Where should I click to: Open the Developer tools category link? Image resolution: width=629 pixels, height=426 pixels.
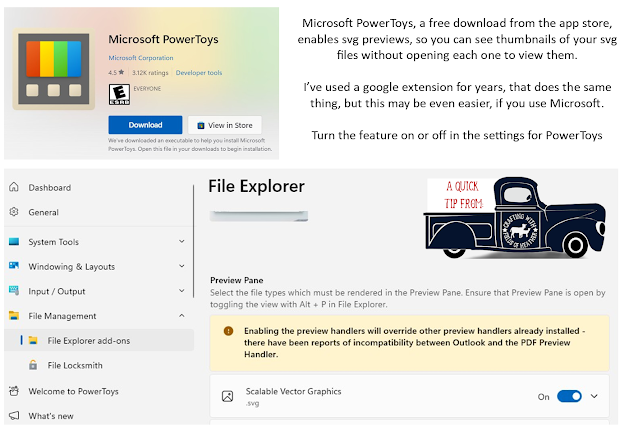pyautogui.click(x=200, y=73)
